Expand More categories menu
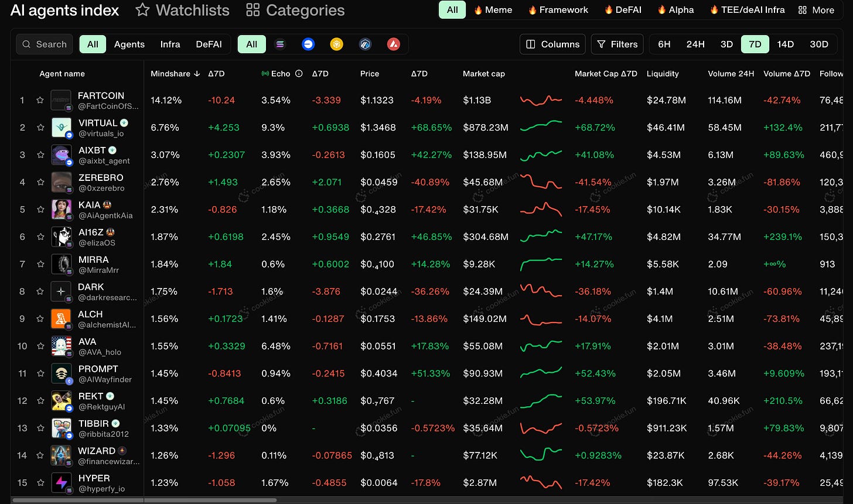853x504 pixels. tap(816, 10)
